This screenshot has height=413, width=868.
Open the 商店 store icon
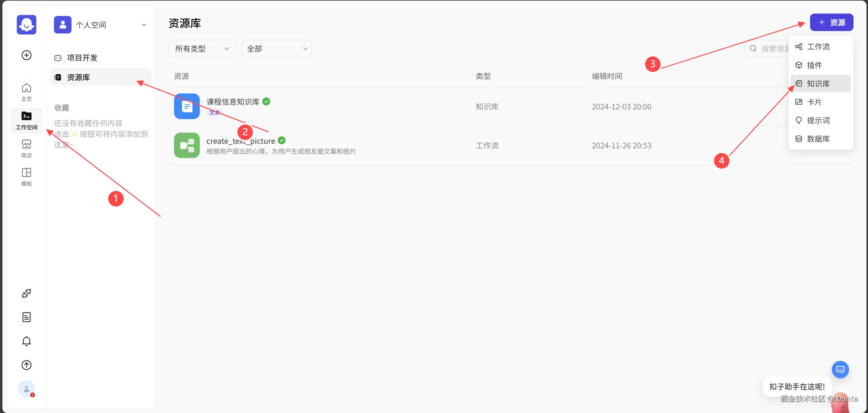(x=26, y=148)
